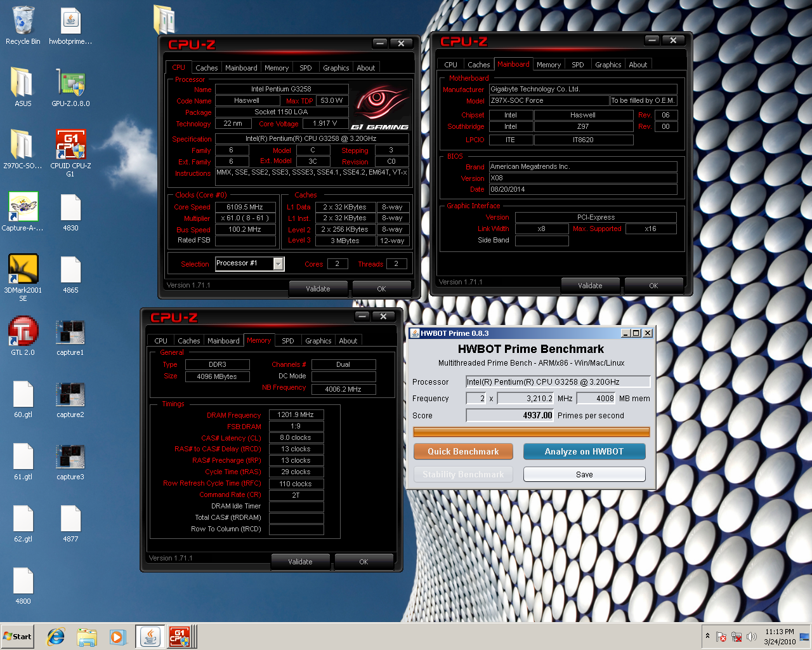Viewport: 812px width, 650px height.
Task: Open SPD tab in Memory CPU-Z window
Action: (288, 341)
